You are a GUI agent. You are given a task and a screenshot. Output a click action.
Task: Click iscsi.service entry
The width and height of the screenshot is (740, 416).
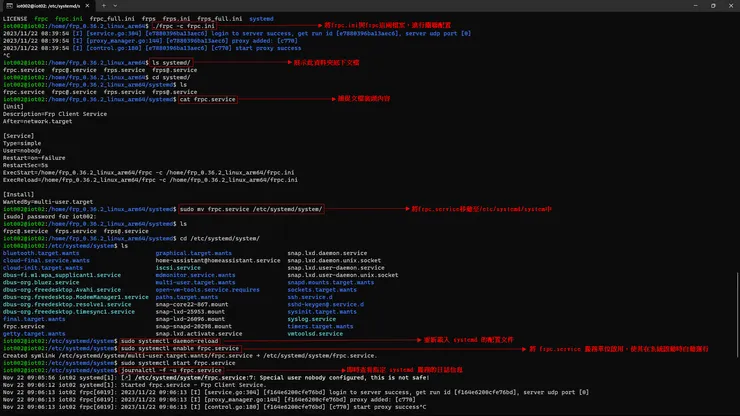(178, 268)
